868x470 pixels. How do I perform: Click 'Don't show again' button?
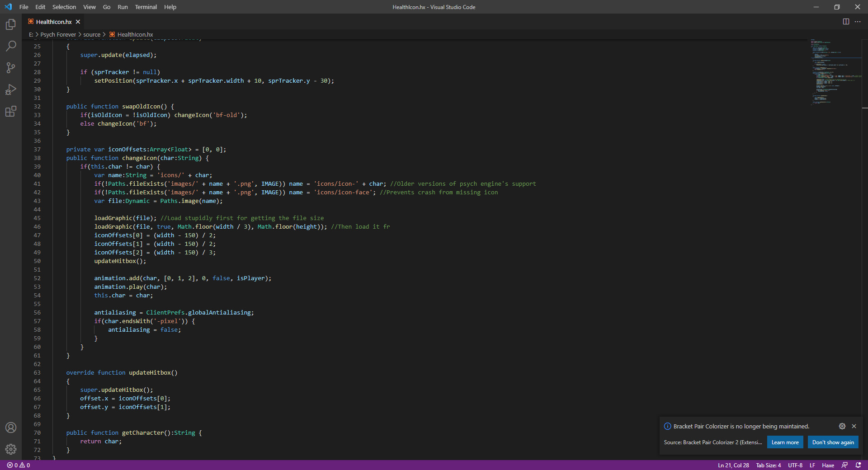click(x=833, y=442)
